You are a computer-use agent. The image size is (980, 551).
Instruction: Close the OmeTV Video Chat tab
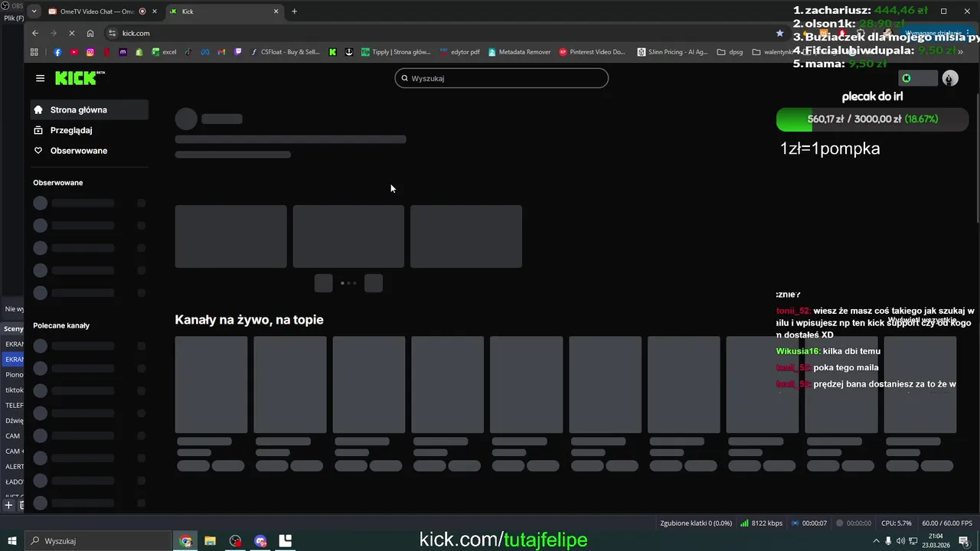155,11
